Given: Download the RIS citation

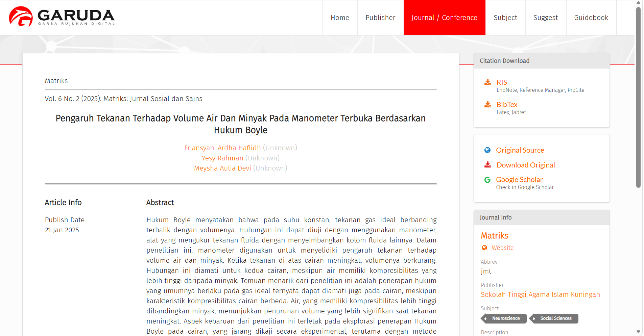Looking at the screenshot, I should tap(502, 82).
